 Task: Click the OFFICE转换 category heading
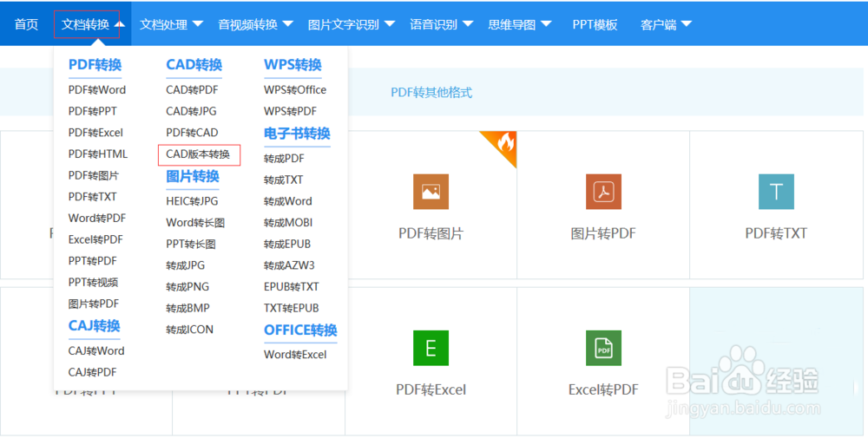[300, 330]
